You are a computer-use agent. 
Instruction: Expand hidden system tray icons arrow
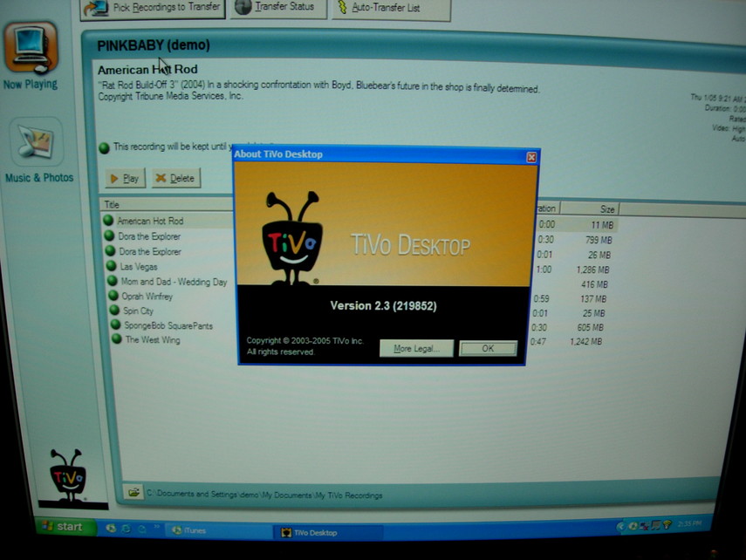click(620, 526)
